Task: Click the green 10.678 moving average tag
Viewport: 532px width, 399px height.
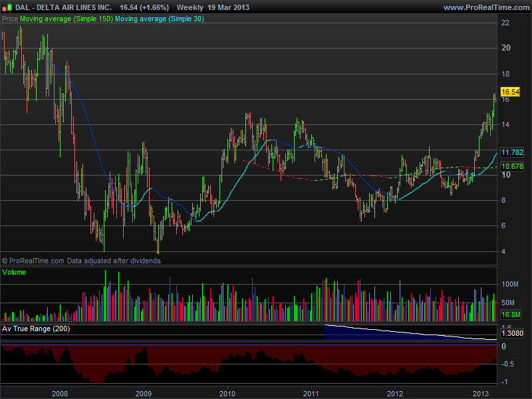Action: pyautogui.click(x=511, y=166)
